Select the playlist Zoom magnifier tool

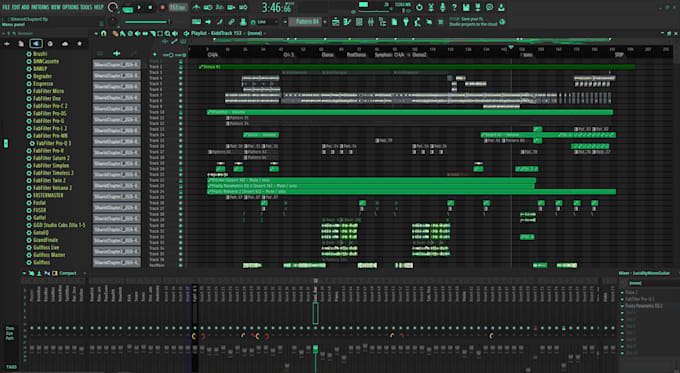(x=167, y=33)
